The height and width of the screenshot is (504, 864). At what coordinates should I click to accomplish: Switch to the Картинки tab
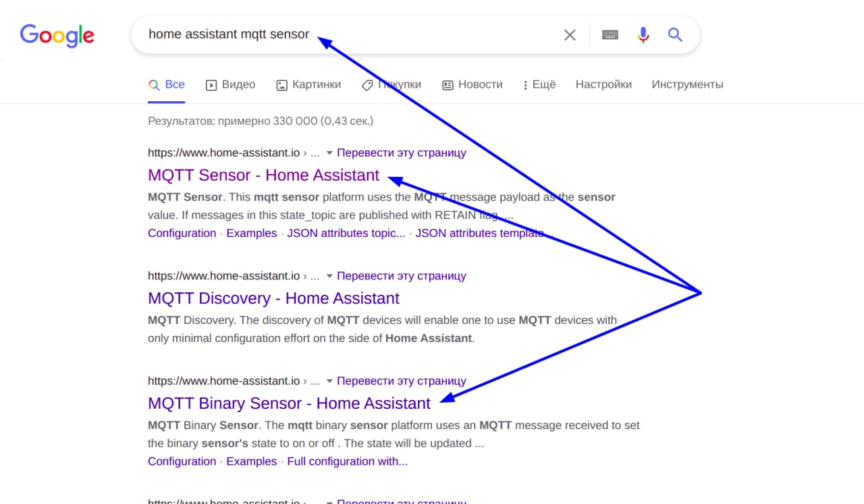308,85
